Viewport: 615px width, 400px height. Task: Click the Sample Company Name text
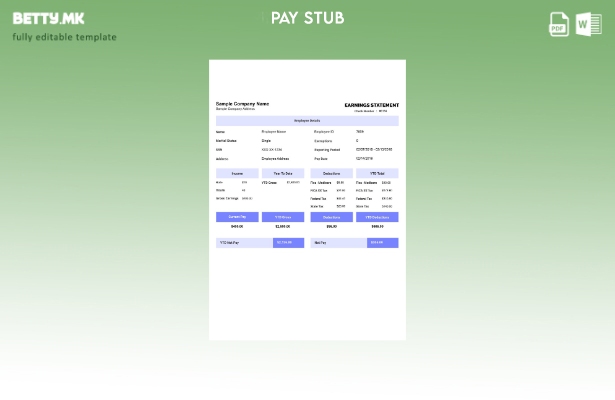242,104
